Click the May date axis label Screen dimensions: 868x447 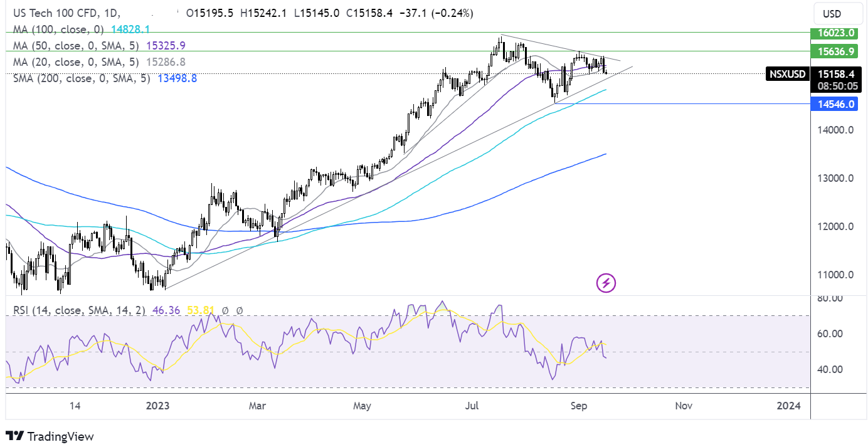click(363, 406)
